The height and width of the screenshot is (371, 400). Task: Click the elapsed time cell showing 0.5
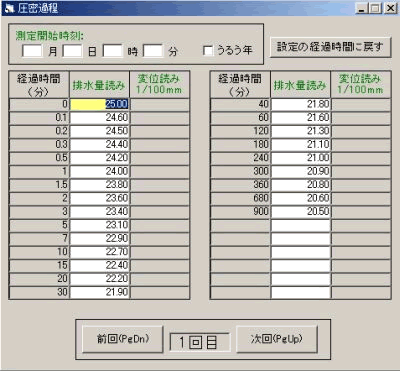click(39, 158)
